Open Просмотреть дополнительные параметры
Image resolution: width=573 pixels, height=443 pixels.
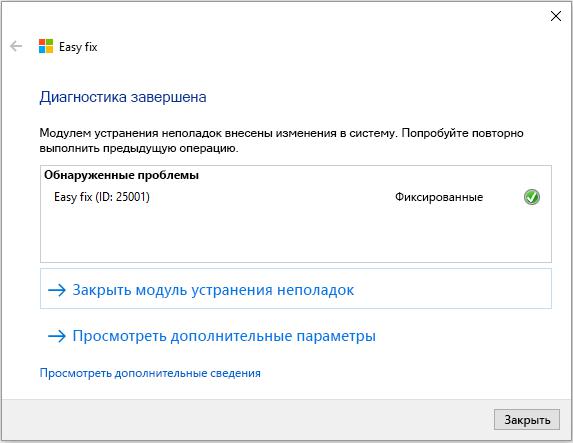coord(212,336)
